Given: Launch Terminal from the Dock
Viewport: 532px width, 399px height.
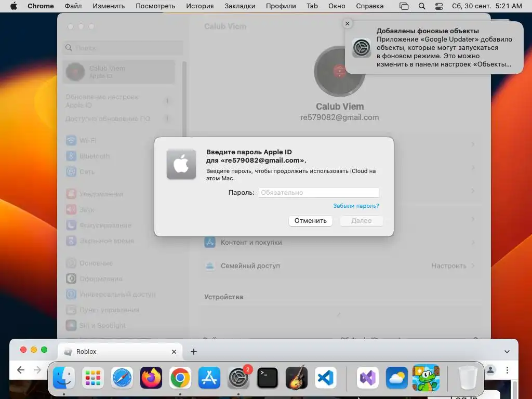Looking at the screenshot, I should 268,378.
